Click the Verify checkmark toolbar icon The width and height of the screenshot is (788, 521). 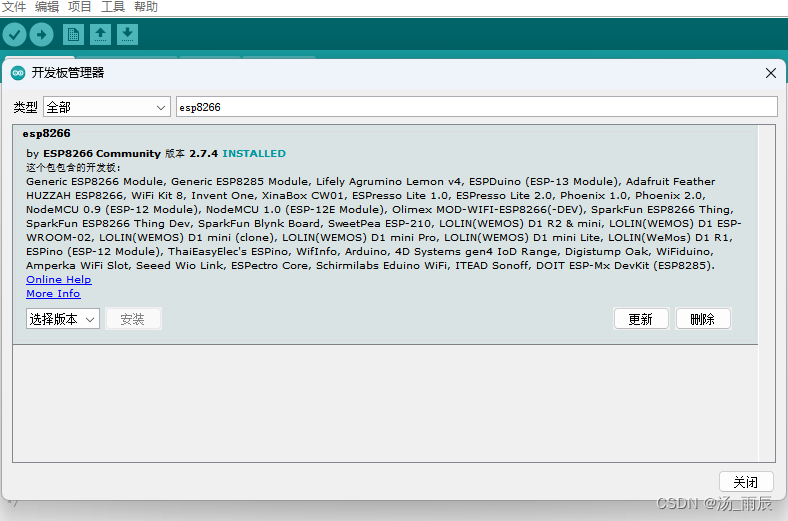pyautogui.click(x=15, y=35)
